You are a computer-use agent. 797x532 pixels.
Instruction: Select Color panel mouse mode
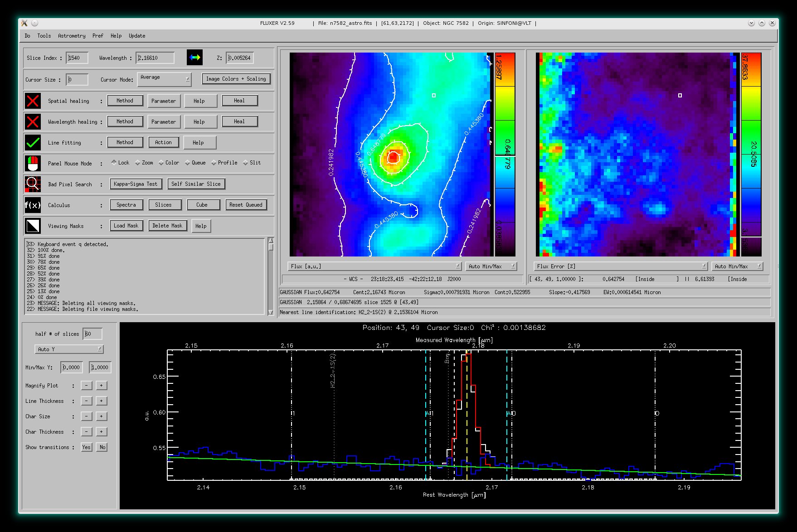pos(169,163)
